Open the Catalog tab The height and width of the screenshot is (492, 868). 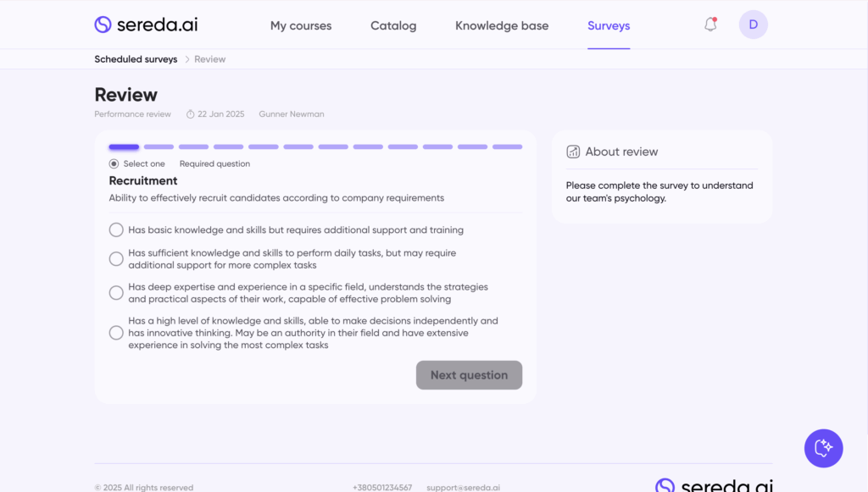pos(393,25)
